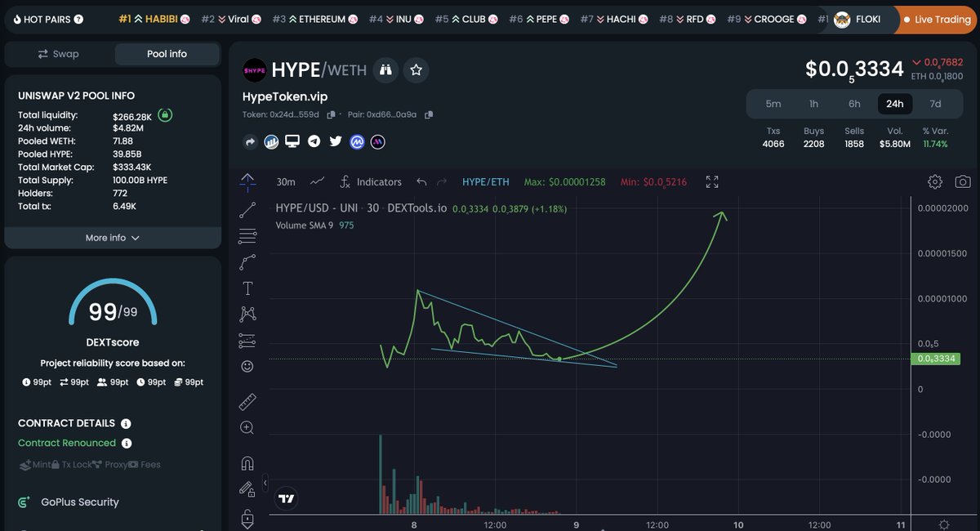Image resolution: width=980 pixels, height=531 pixels.
Task: Copy the token address 0x24d…559d
Action: click(332, 115)
